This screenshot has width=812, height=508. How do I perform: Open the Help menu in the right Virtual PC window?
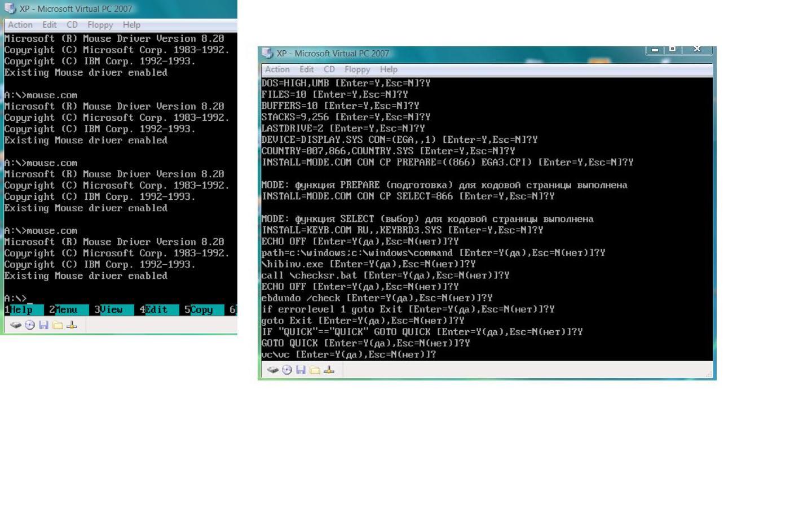pos(389,69)
